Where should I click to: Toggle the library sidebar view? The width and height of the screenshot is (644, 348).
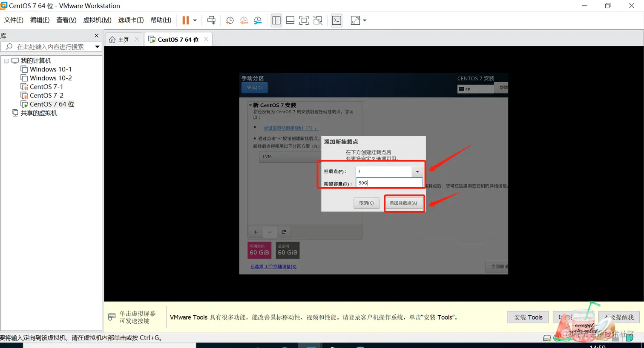point(276,20)
